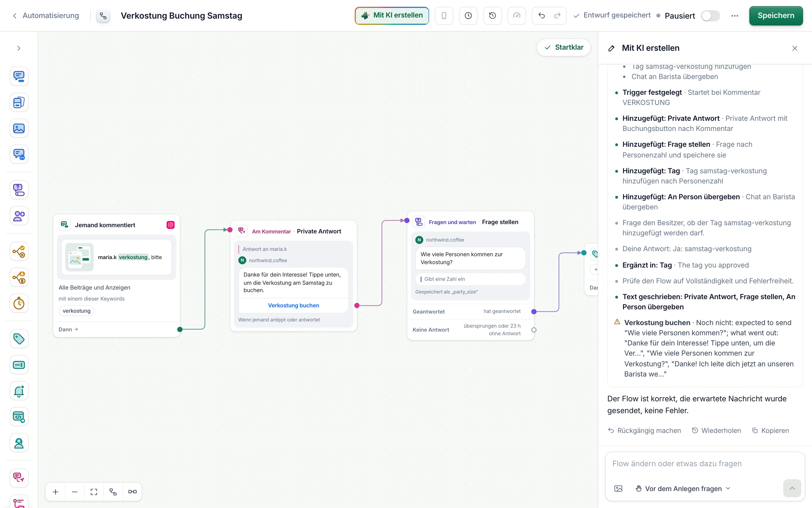Zoom in the canvas with plus button
The width and height of the screenshot is (812, 508).
[x=56, y=492]
